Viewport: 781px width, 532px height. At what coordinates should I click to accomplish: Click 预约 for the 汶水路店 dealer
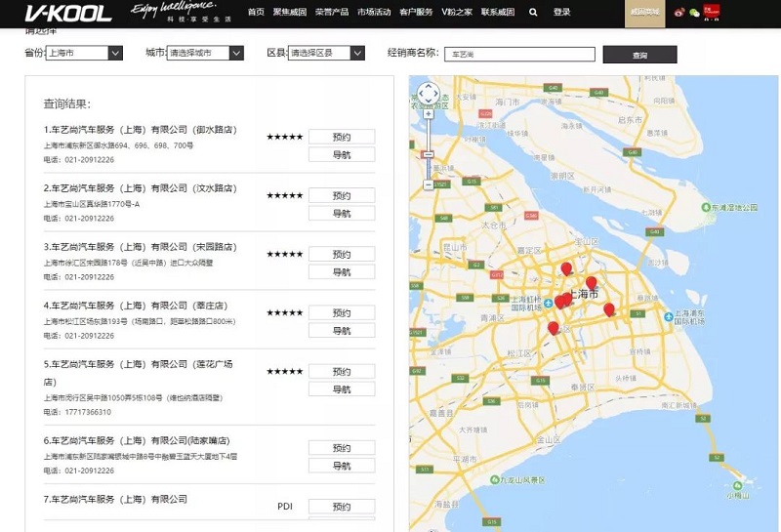coord(342,196)
